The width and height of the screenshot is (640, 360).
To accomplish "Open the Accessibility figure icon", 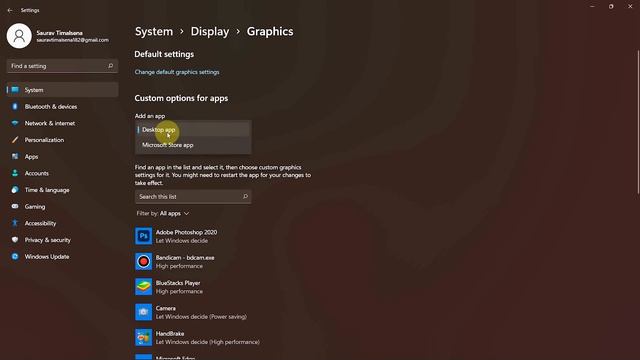I will 15,223.
